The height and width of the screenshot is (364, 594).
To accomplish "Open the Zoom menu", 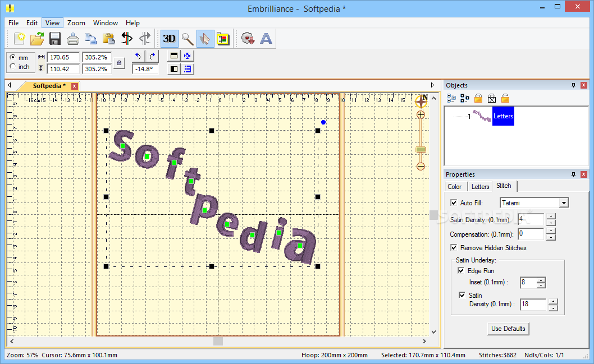I will (76, 22).
